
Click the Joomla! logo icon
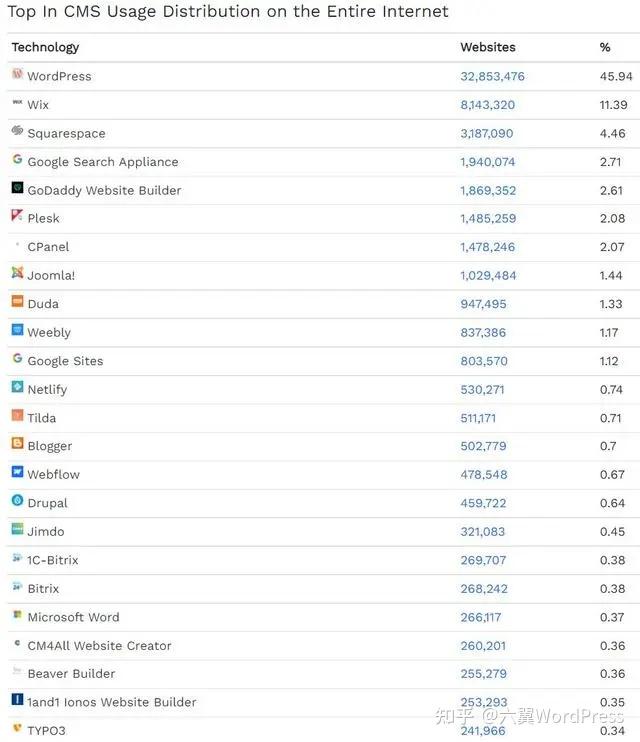(x=17, y=273)
